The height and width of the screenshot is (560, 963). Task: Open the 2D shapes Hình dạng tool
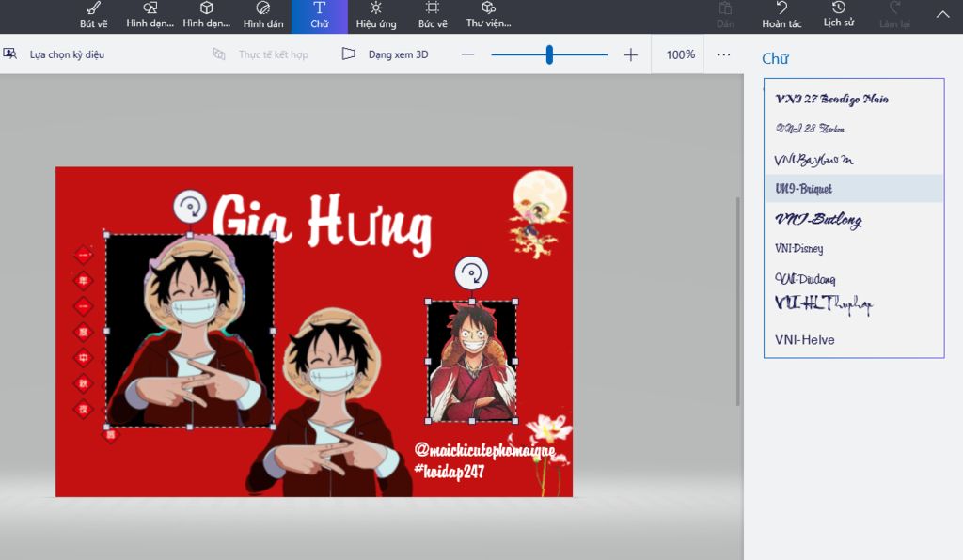pos(150,16)
